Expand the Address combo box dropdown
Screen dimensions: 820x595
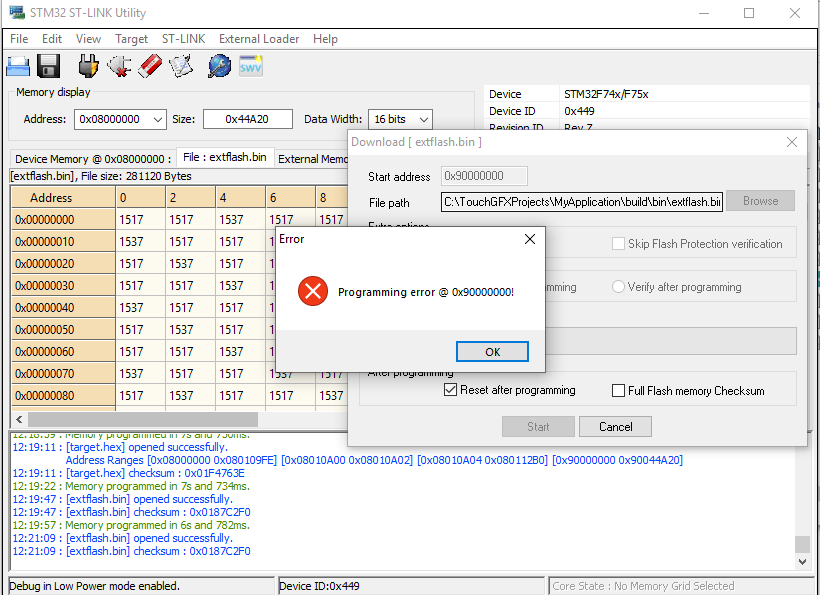[158, 119]
